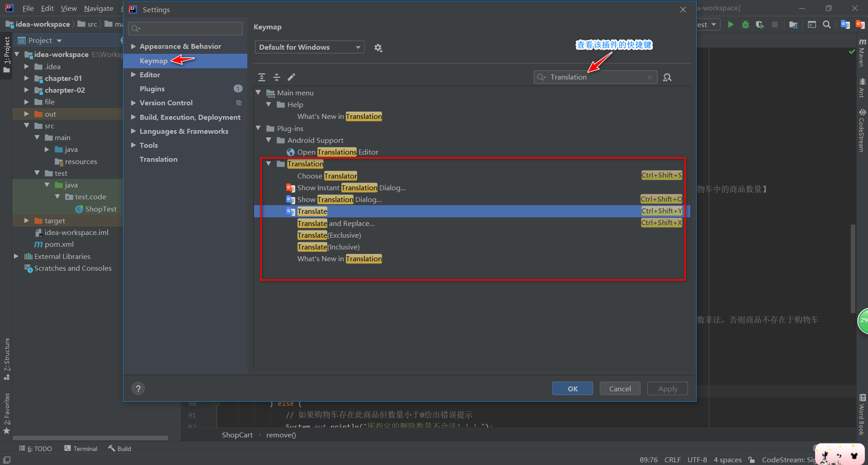Click the Run with Coverage icon
The image size is (868, 465).
(x=760, y=24)
